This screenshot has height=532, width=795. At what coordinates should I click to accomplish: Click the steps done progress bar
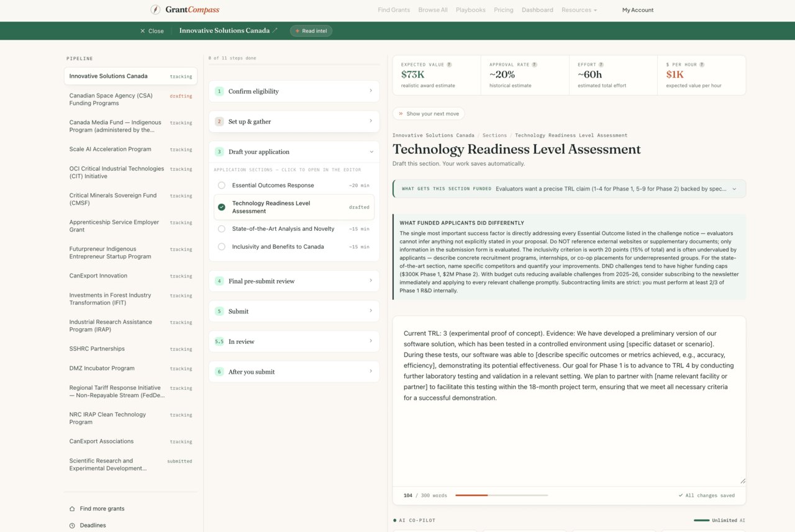click(x=294, y=65)
